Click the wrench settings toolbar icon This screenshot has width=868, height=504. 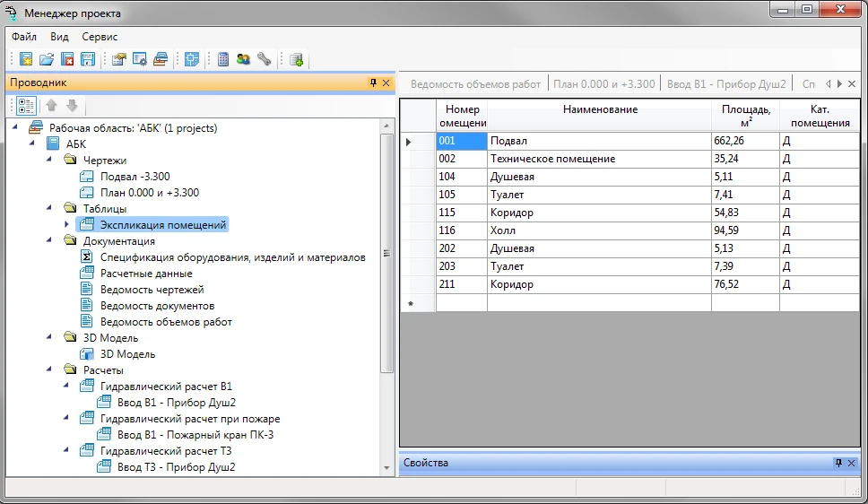point(264,60)
